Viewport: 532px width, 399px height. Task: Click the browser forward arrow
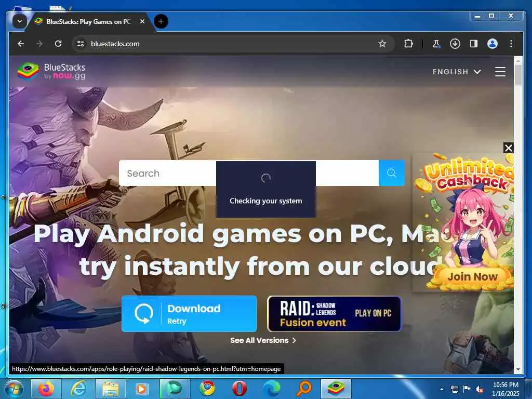(x=39, y=44)
